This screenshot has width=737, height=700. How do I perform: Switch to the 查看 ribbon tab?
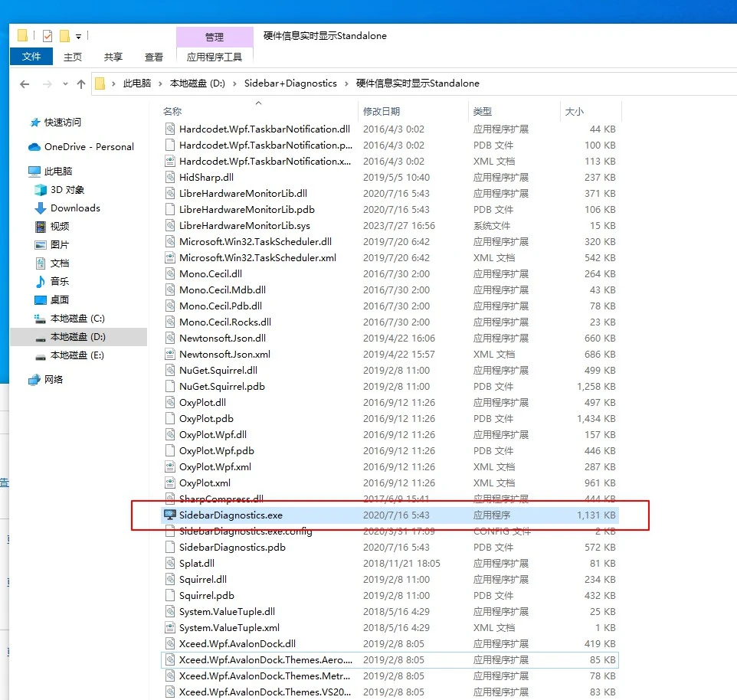154,57
